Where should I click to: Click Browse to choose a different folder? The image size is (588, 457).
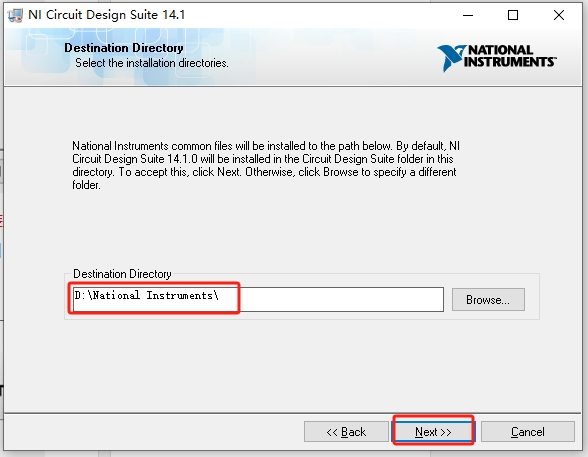point(488,300)
